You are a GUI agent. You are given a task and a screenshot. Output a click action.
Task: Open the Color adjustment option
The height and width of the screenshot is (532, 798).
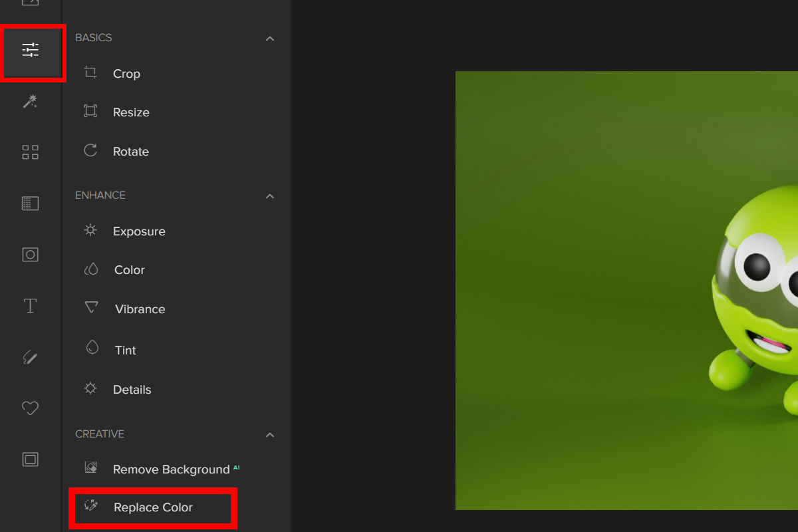point(128,270)
